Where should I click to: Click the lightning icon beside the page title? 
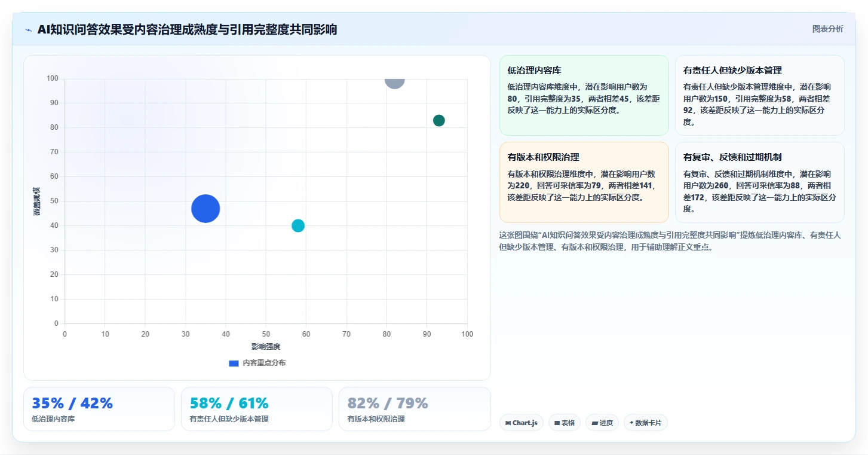point(28,30)
